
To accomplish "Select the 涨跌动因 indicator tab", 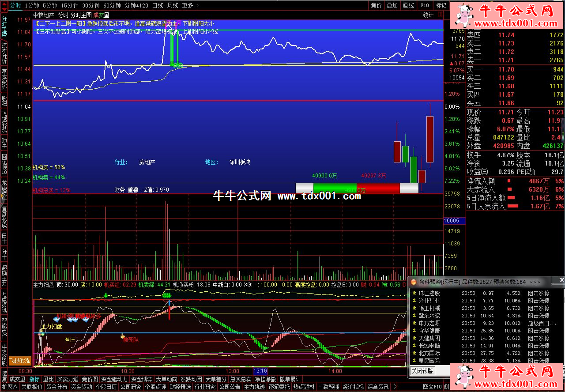I will point(191,379).
